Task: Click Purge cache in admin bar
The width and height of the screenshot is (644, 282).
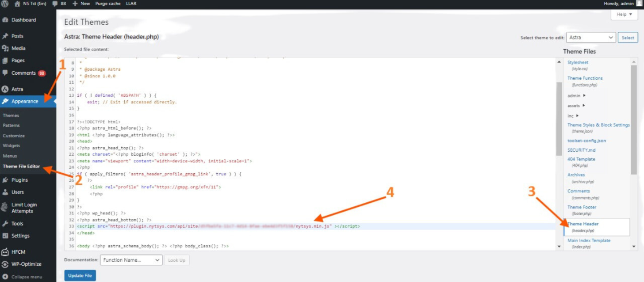Action: coord(107,4)
